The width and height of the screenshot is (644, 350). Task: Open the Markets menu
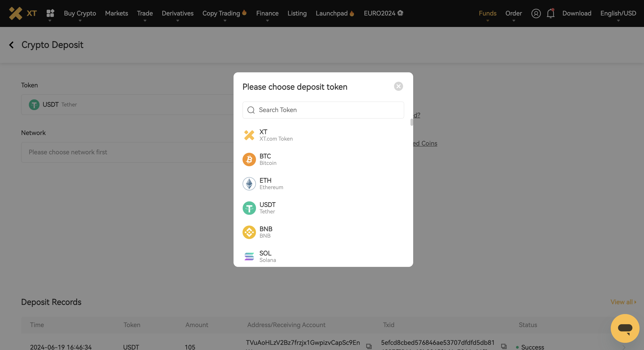(116, 13)
